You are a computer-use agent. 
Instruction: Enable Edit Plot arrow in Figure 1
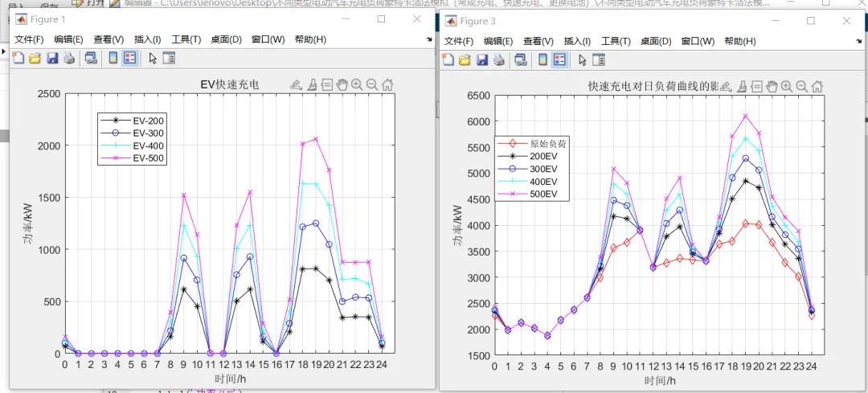[x=153, y=58]
